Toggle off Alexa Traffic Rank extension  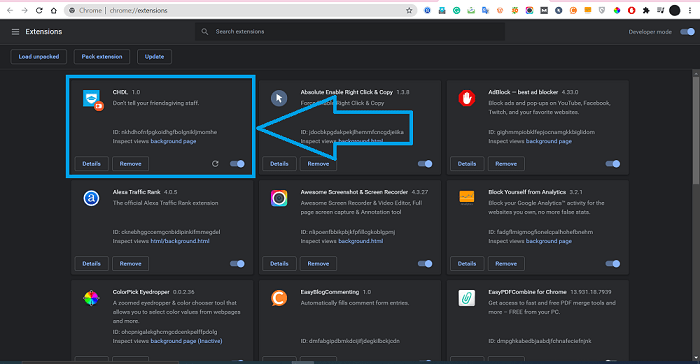(x=237, y=264)
